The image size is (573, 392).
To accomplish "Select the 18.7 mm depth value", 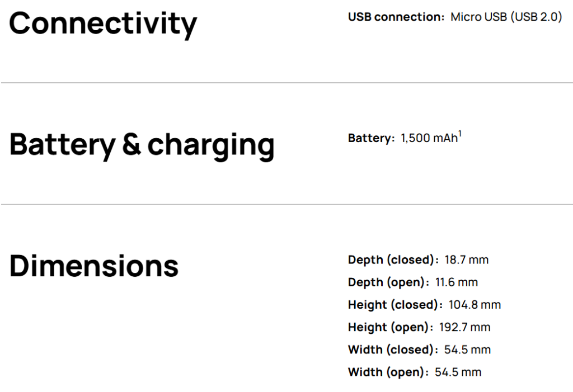I will pyautogui.click(x=466, y=260).
